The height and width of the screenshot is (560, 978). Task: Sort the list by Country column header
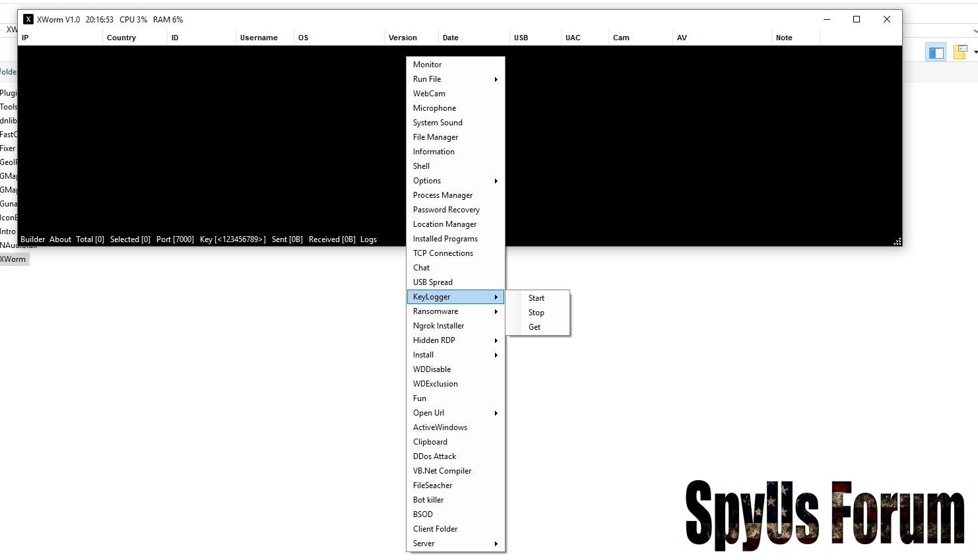[121, 38]
